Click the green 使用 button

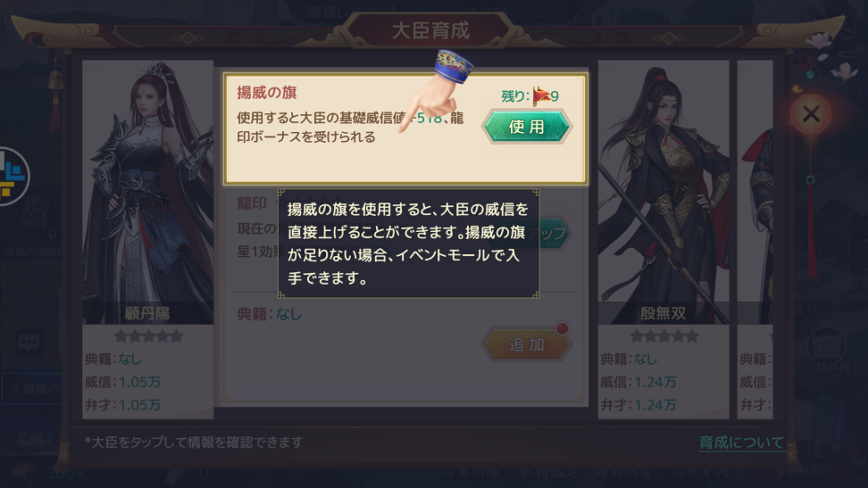pyautogui.click(x=527, y=127)
